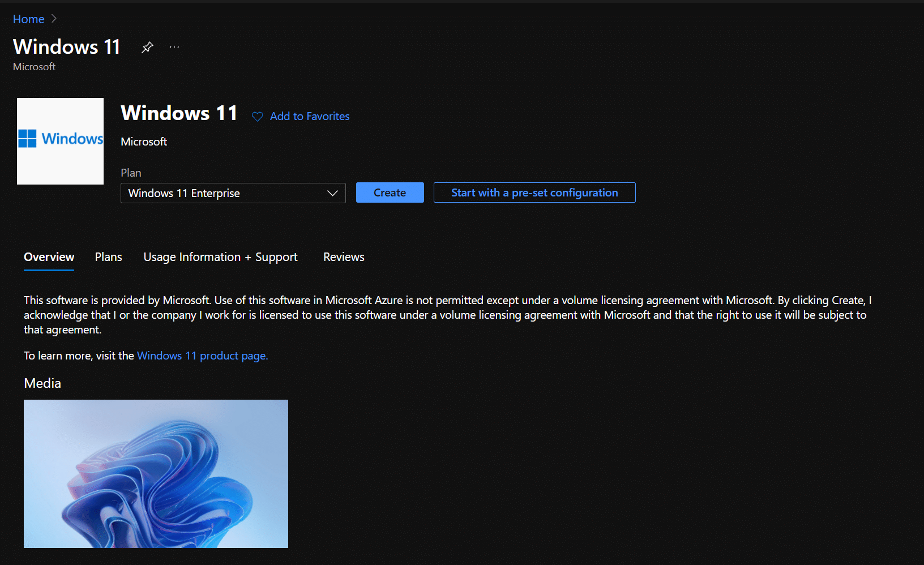The width and height of the screenshot is (924, 565).
Task: Click the bold Windows 11 product heading
Action: click(x=179, y=113)
